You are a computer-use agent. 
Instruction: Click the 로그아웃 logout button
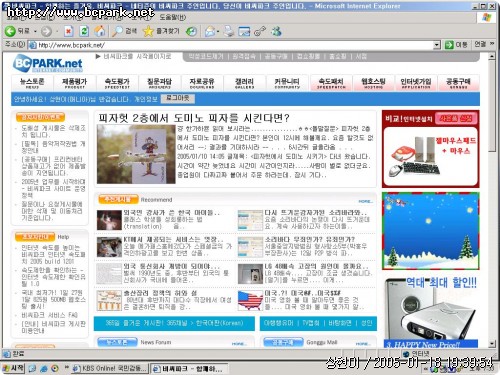(178, 98)
